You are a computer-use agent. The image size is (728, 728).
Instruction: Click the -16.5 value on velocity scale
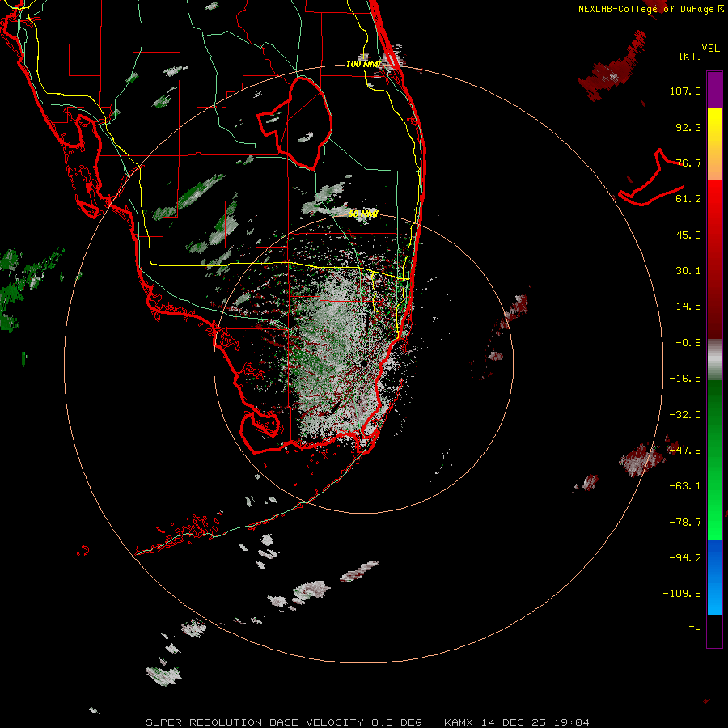point(685,379)
